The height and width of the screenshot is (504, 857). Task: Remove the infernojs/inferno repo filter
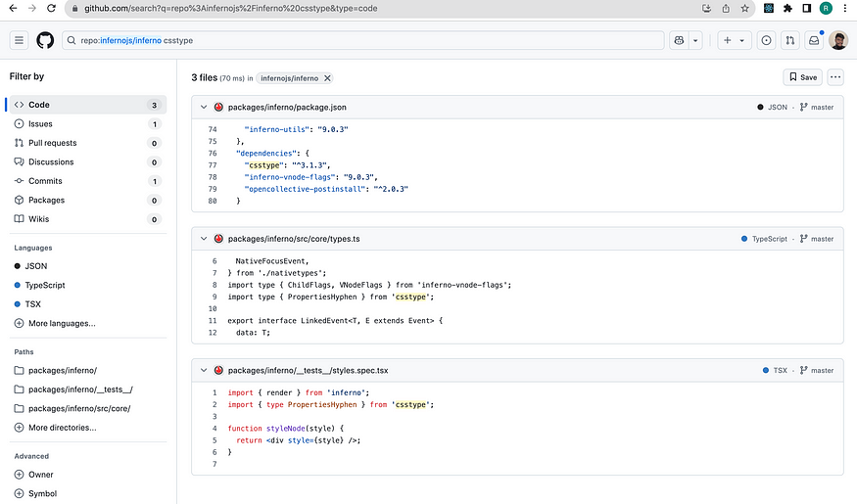[327, 78]
